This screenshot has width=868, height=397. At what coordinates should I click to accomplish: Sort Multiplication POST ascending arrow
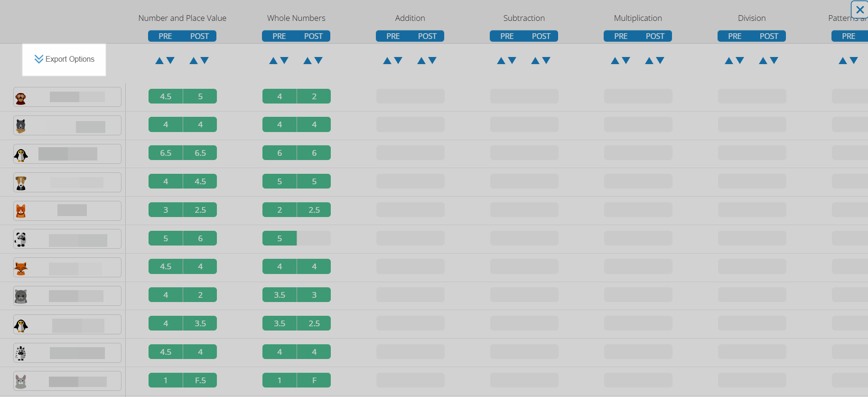tap(649, 60)
